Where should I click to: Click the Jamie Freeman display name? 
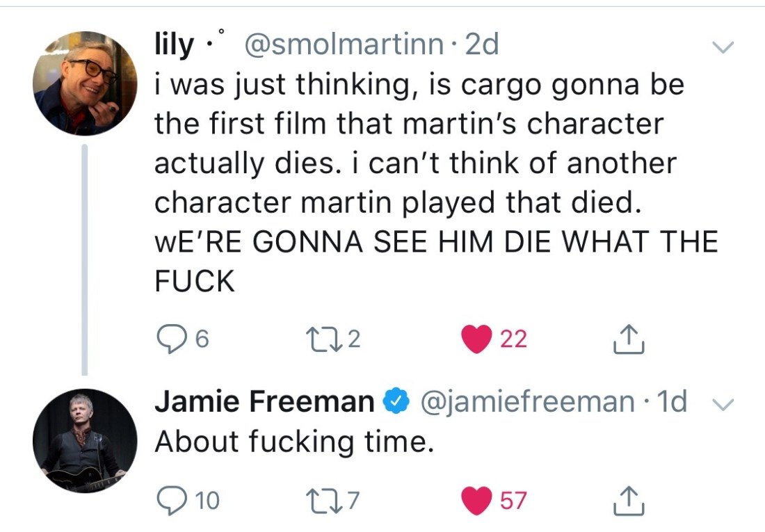tap(264, 401)
